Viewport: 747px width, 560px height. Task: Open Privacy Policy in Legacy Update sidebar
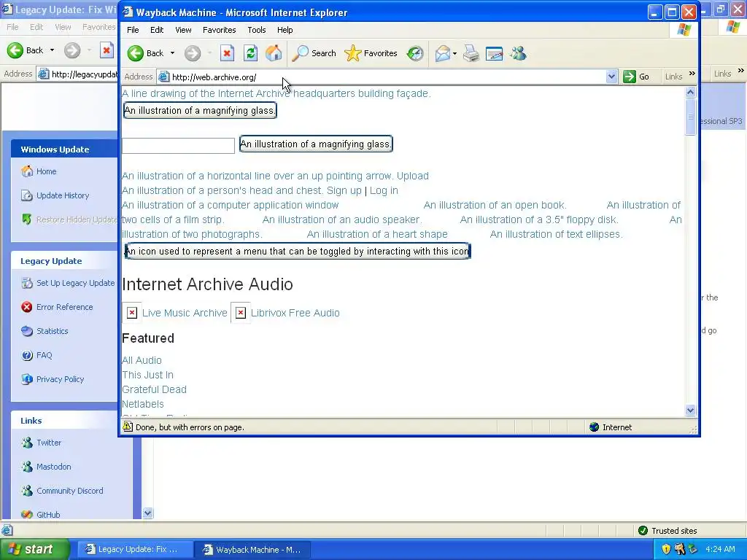[60, 379]
